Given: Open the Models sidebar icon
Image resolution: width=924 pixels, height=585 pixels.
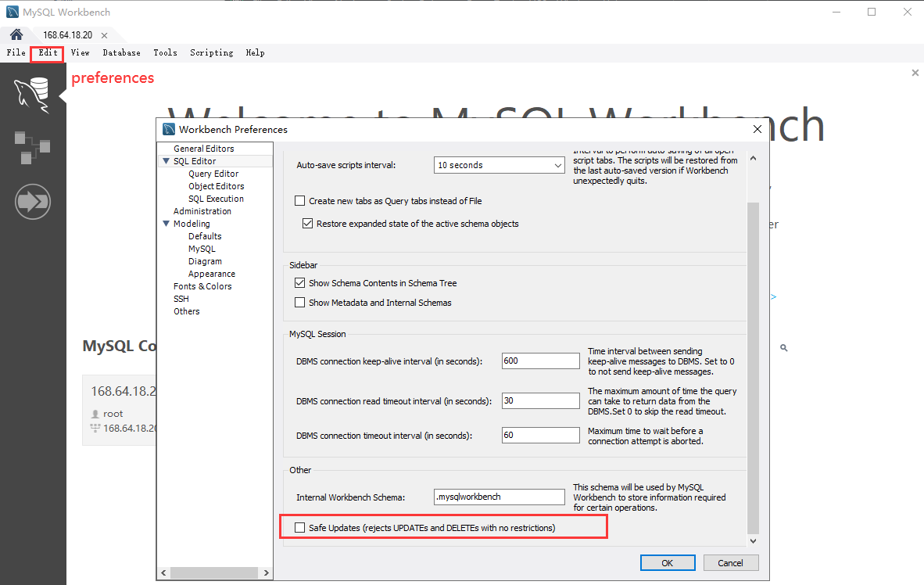Looking at the screenshot, I should pyautogui.click(x=32, y=148).
